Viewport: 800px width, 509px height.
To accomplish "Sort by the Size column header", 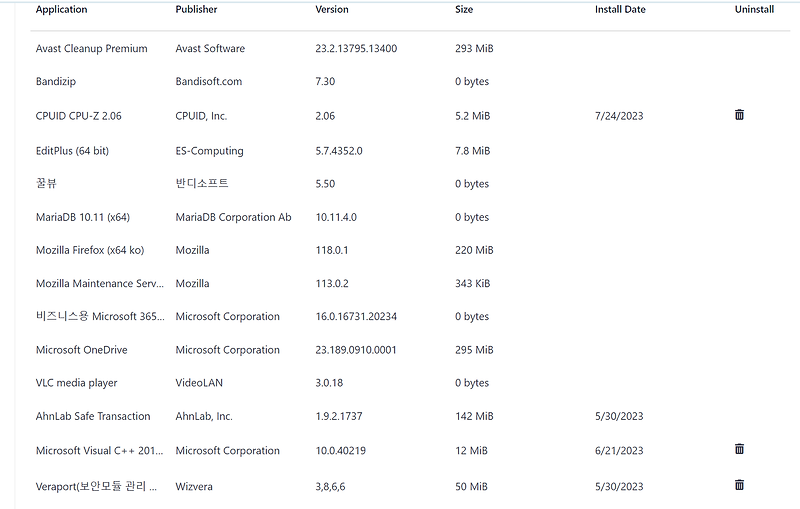I will [464, 9].
